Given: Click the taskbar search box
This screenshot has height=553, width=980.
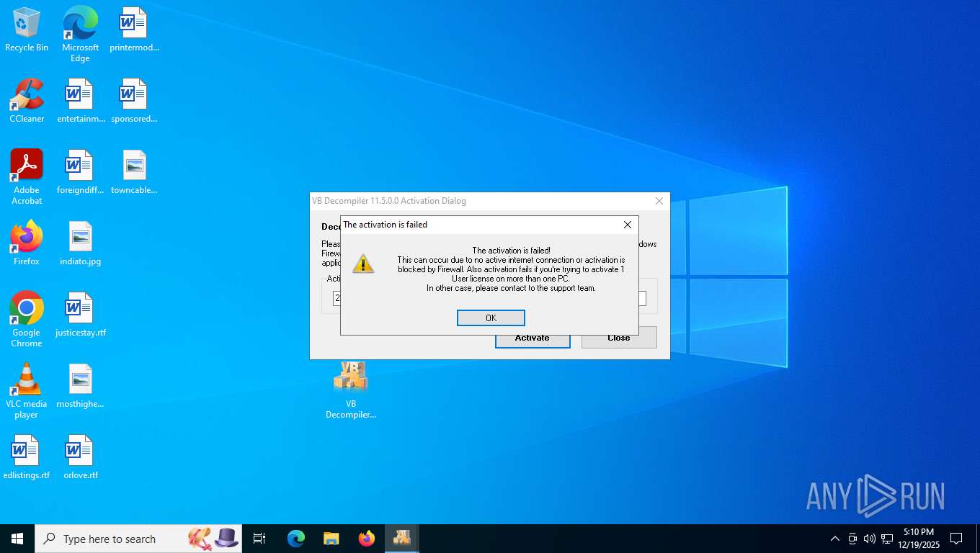Looking at the screenshot, I should (138, 539).
